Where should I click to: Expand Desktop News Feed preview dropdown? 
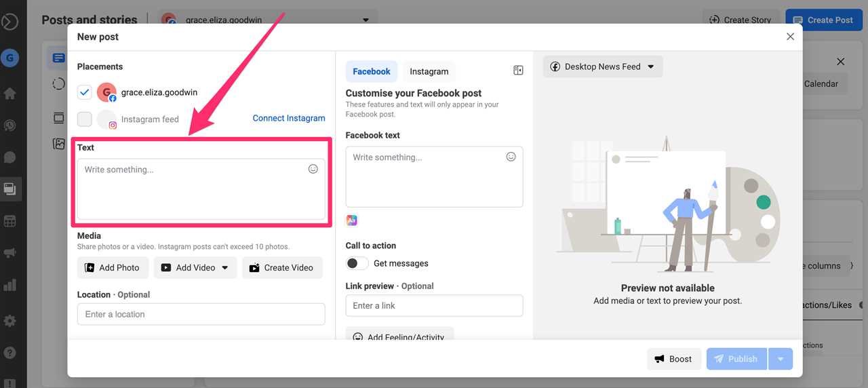pyautogui.click(x=603, y=66)
